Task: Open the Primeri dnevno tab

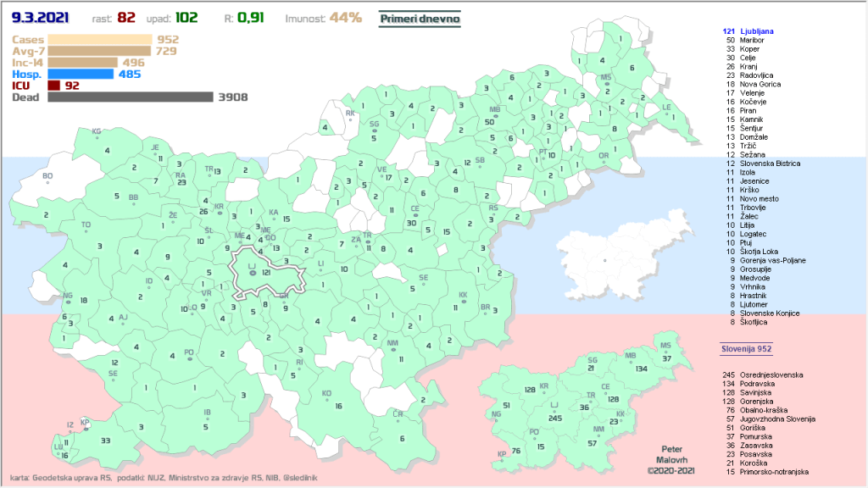Action: (x=420, y=18)
